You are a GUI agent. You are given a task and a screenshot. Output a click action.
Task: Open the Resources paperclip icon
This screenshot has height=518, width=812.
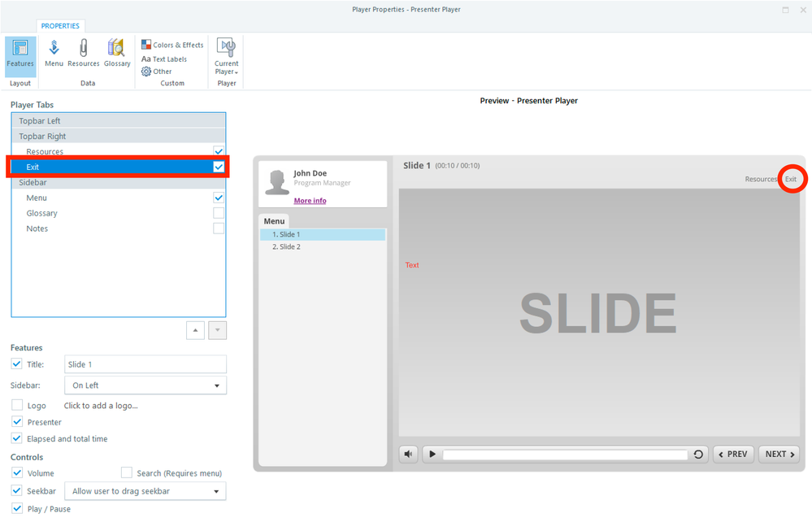[84, 54]
